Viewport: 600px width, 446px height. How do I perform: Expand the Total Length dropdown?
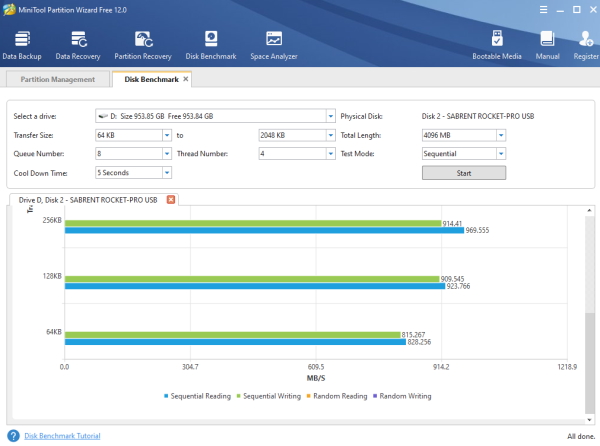click(x=501, y=135)
